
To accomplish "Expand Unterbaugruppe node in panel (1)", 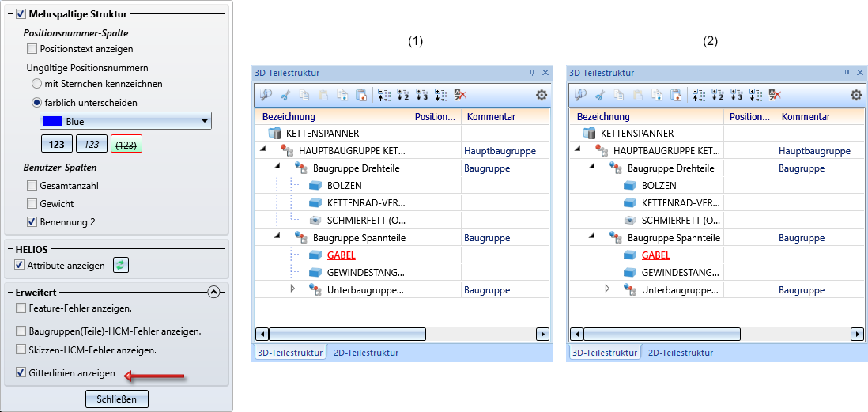I will click(x=292, y=289).
